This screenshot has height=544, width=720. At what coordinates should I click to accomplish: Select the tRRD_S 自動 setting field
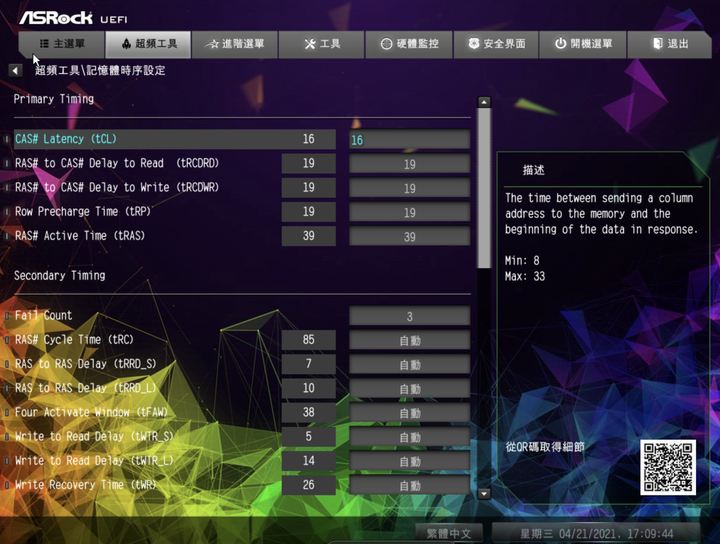coord(410,365)
